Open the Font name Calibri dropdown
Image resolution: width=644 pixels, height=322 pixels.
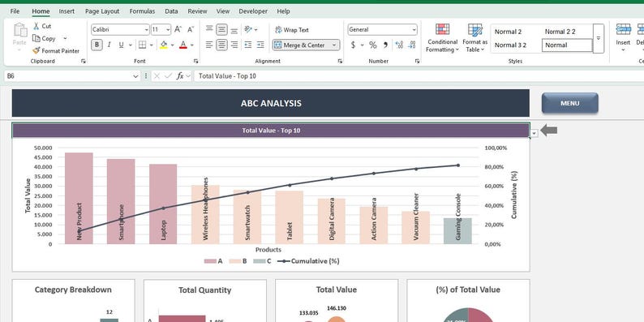point(147,29)
